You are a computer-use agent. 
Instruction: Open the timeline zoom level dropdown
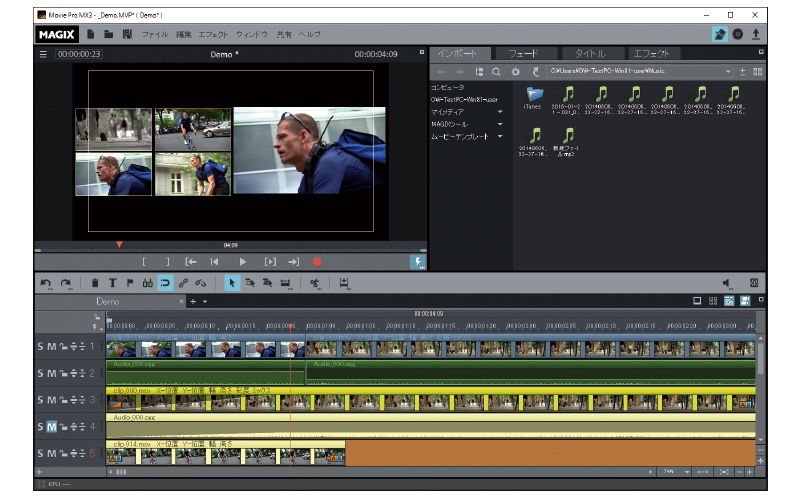(x=687, y=472)
